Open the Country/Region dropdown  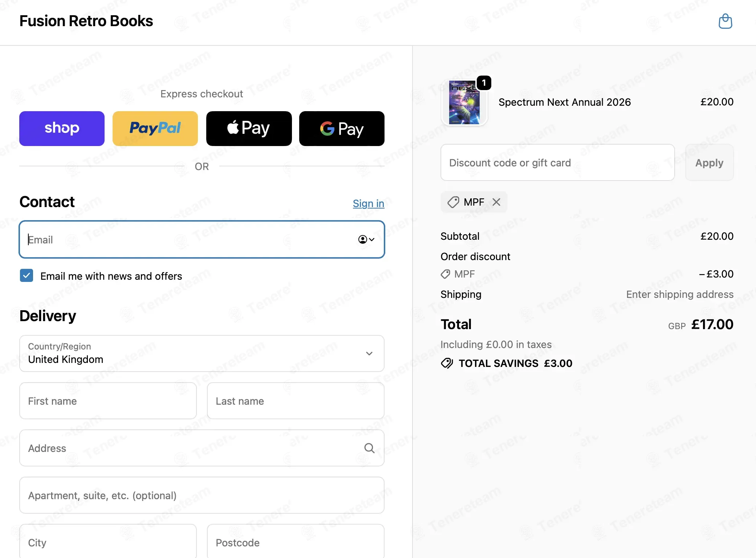pyautogui.click(x=202, y=353)
